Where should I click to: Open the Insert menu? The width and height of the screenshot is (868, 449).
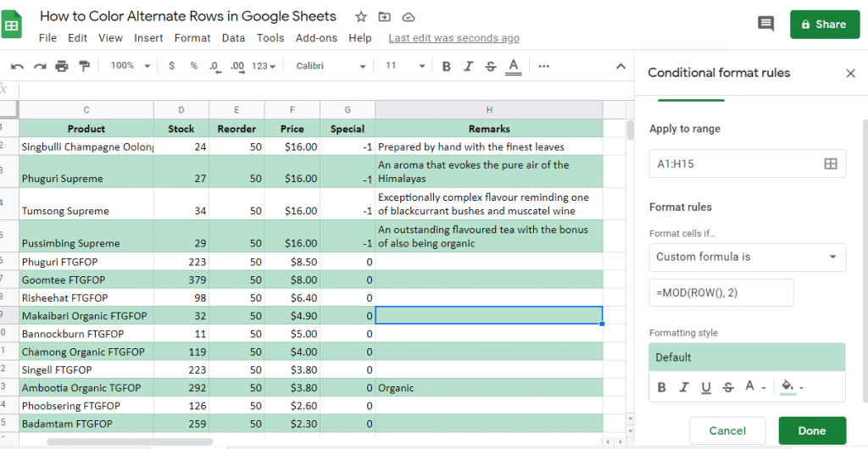[148, 38]
